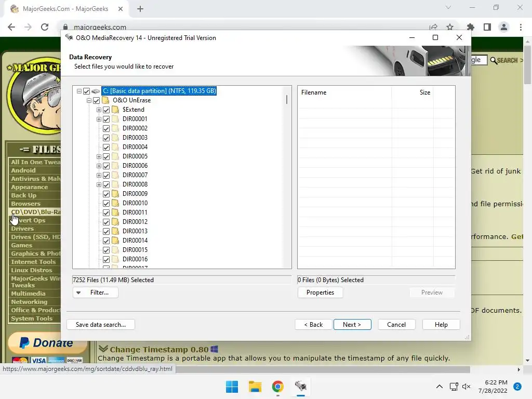Click Save data search button
The height and width of the screenshot is (399, 532).
(101, 325)
